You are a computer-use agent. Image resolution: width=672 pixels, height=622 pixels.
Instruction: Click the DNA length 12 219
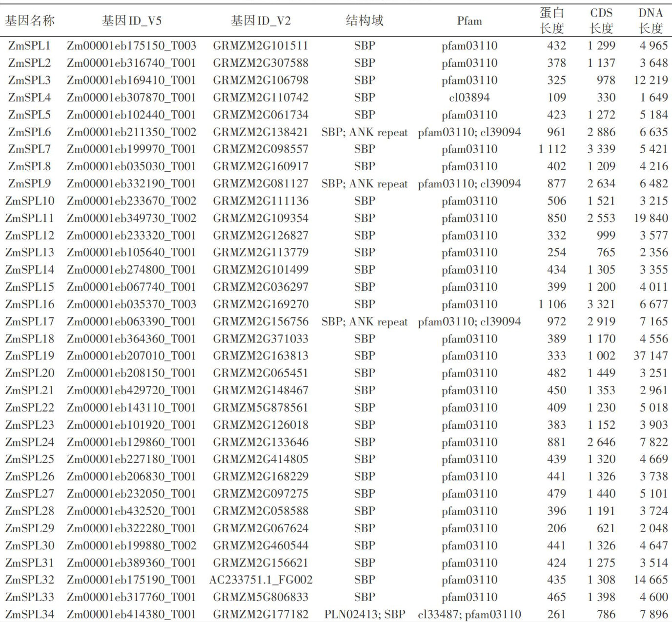651,80
